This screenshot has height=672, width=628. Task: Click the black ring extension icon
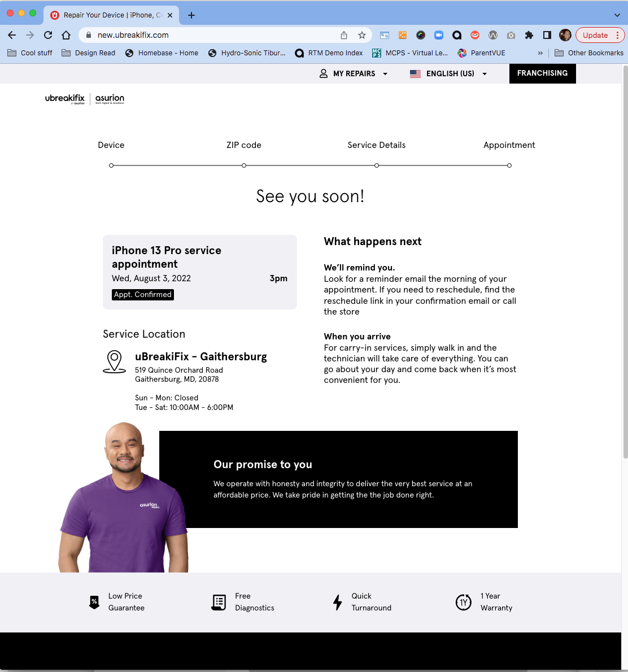457,35
